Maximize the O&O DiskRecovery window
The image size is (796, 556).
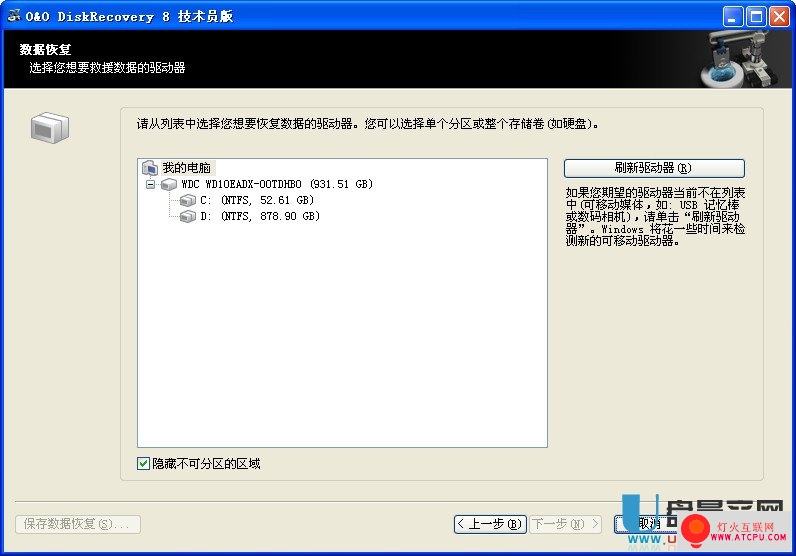click(x=756, y=17)
